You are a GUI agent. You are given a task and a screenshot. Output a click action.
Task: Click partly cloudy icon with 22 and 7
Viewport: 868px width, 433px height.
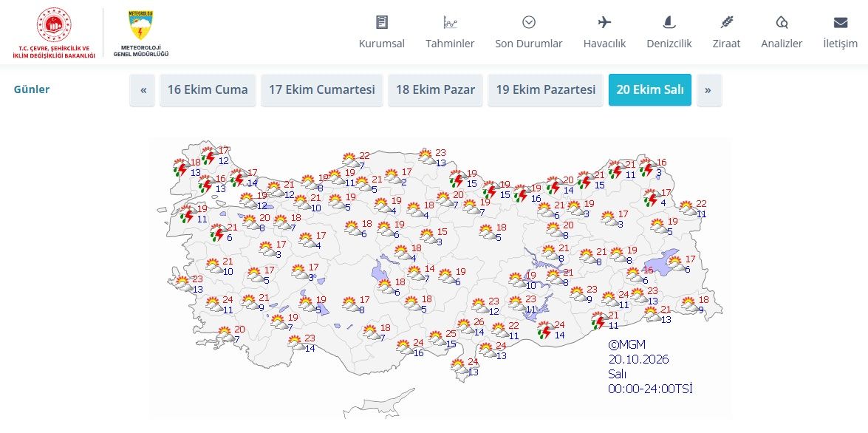click(x=350, y=160)
